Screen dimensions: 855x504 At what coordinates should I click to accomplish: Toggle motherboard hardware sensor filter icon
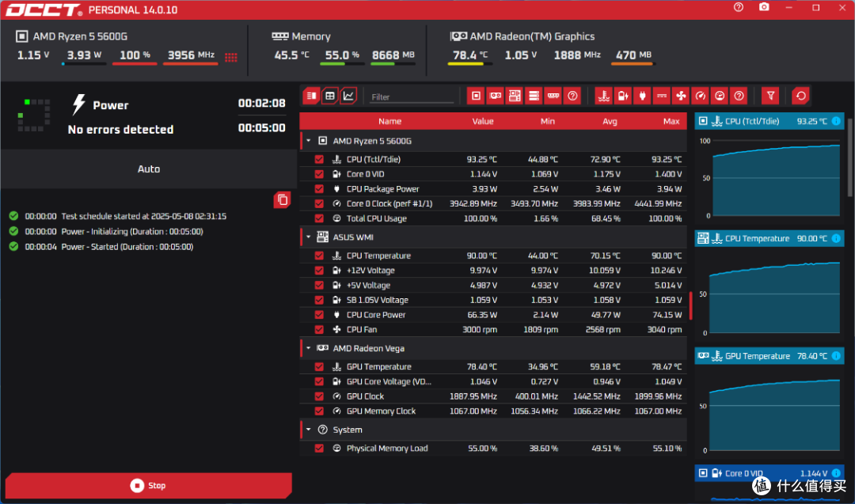pyautogui.click(x=515, y=96)
